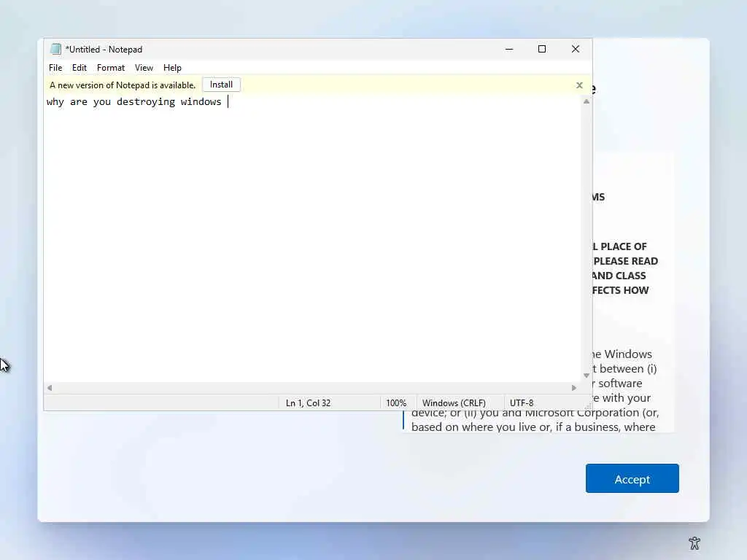Minimize the Notepad window

[509, 49]
